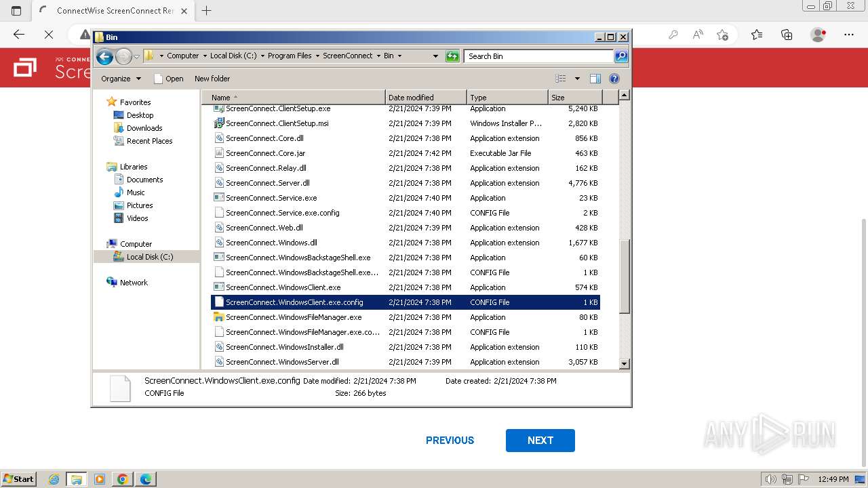This screenshot has width=868, height=488.
Task: Toggle the preview pane icon
Action: (x=595, y=79)
